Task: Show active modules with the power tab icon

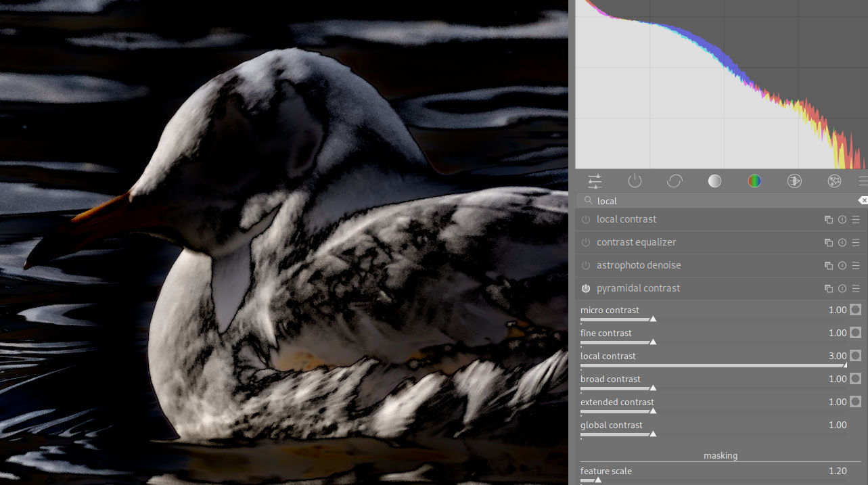Action: point(635,181)
